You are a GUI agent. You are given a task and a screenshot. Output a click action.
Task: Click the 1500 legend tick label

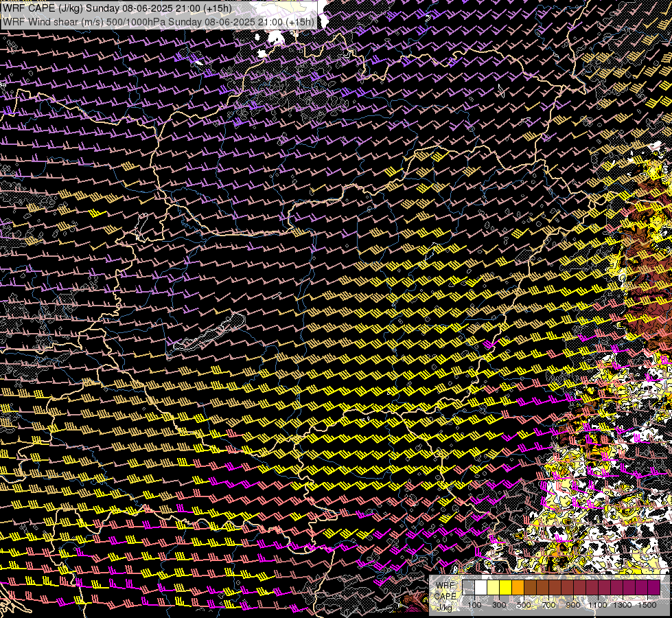pos(647,605)
